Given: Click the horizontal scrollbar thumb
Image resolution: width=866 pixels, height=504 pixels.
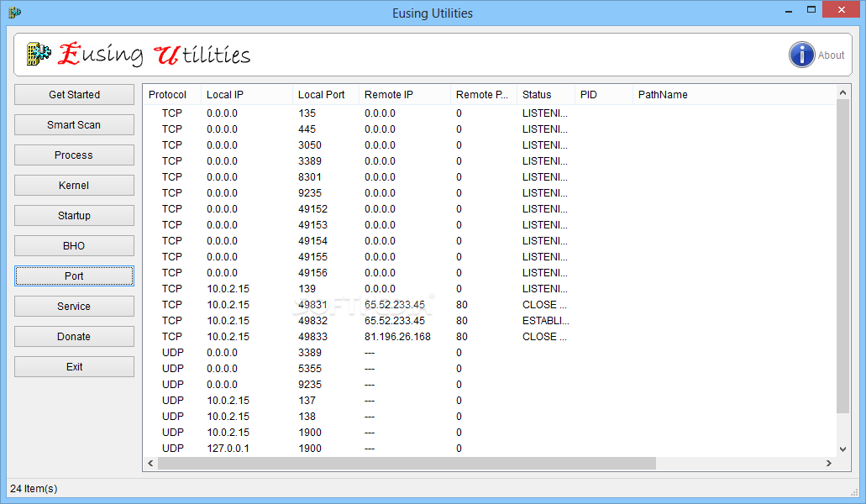Looking at the screenshot, I should [407, 463].
